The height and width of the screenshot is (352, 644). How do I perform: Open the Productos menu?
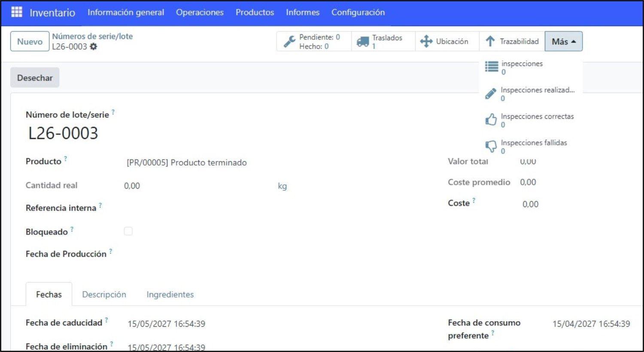[x=255, y=12]
